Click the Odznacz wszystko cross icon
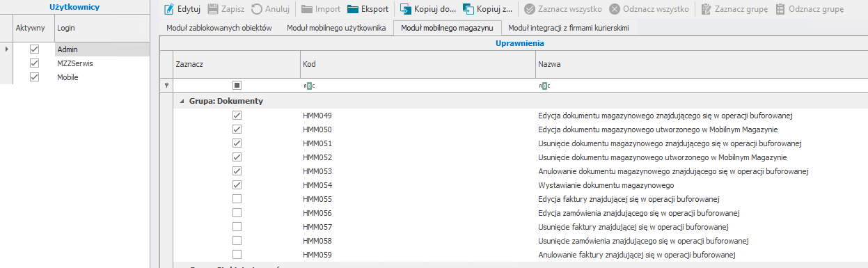The image size is (868, 268). 615,10
